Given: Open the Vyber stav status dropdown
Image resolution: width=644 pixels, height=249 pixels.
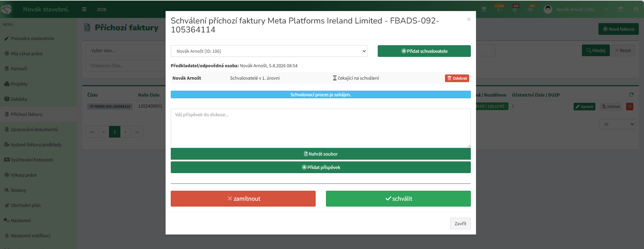Looking at the screenshot, I should tap(126, 50).
